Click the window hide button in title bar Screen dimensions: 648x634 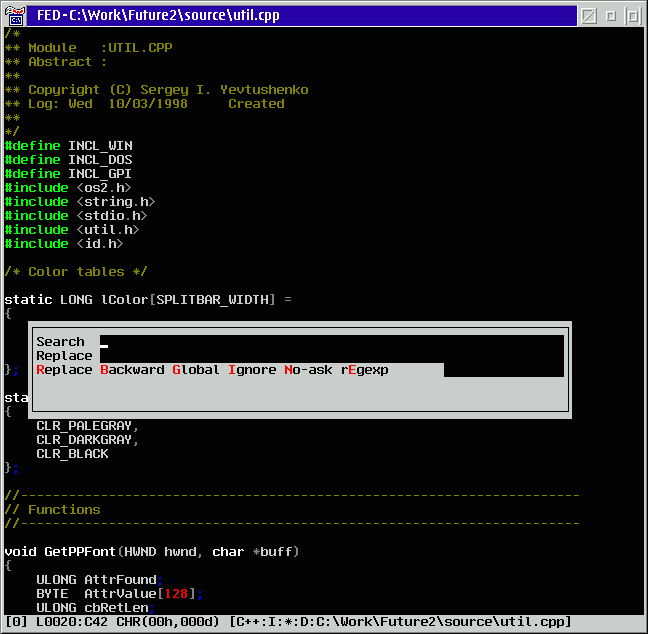(588, 16)
